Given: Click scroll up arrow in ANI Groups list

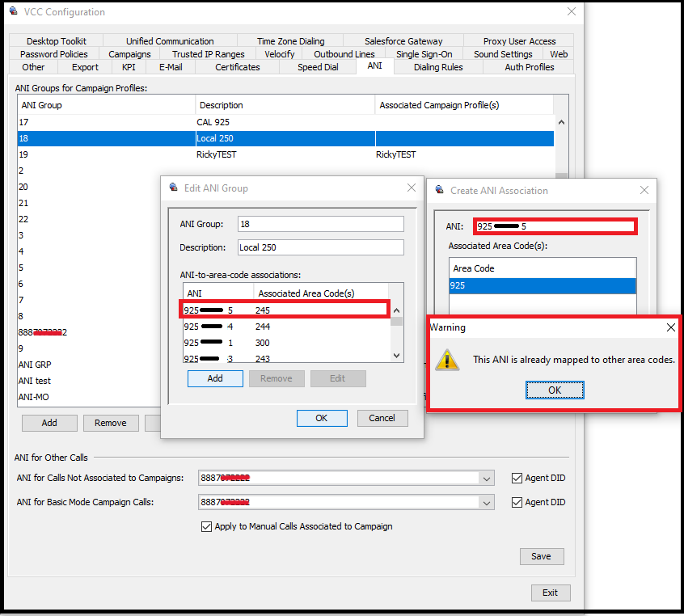Looking at the screenshot, I should (x=561, y=123).
